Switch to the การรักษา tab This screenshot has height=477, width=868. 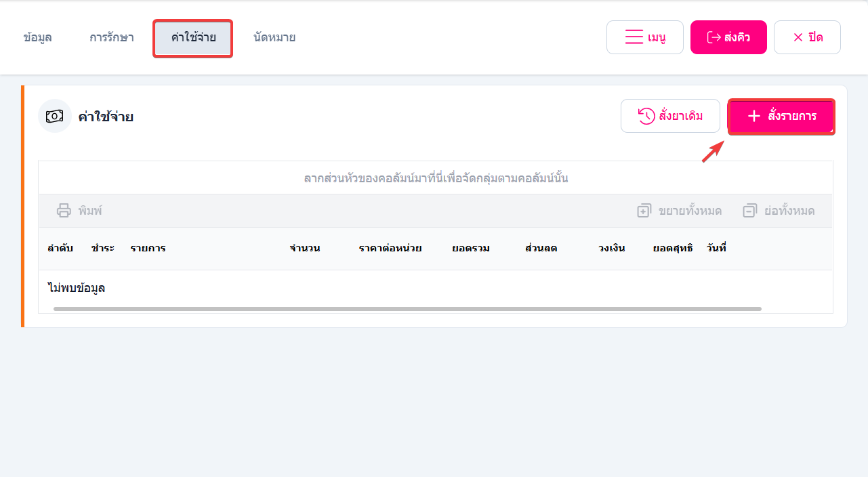coord(112,37)
